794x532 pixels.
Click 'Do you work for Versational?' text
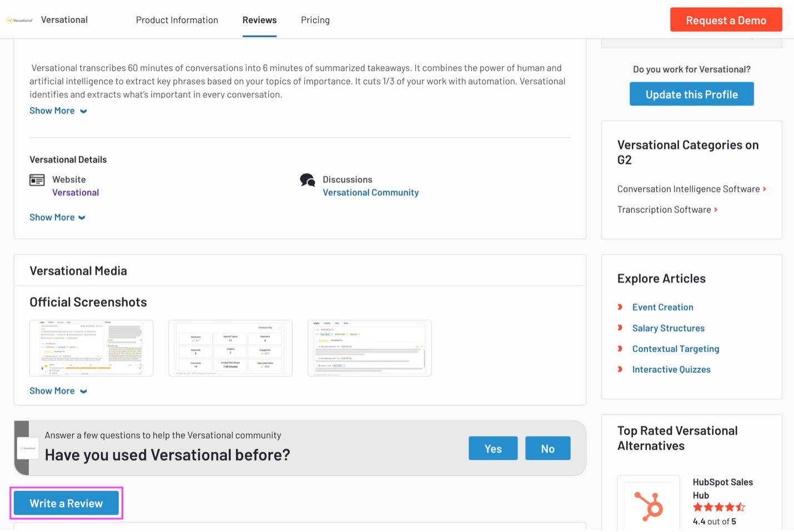[692, 69]
